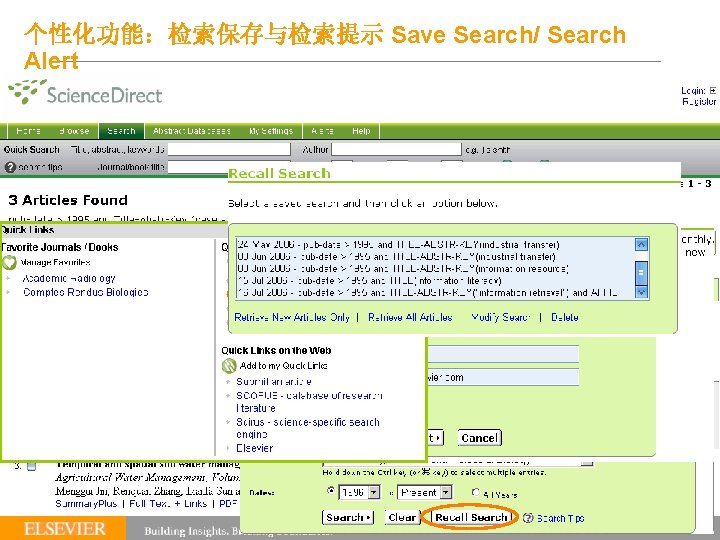Open the Home tab
The width and height of the screenshot is (720, 540).
pyautogui.click(x=28, y=131)
